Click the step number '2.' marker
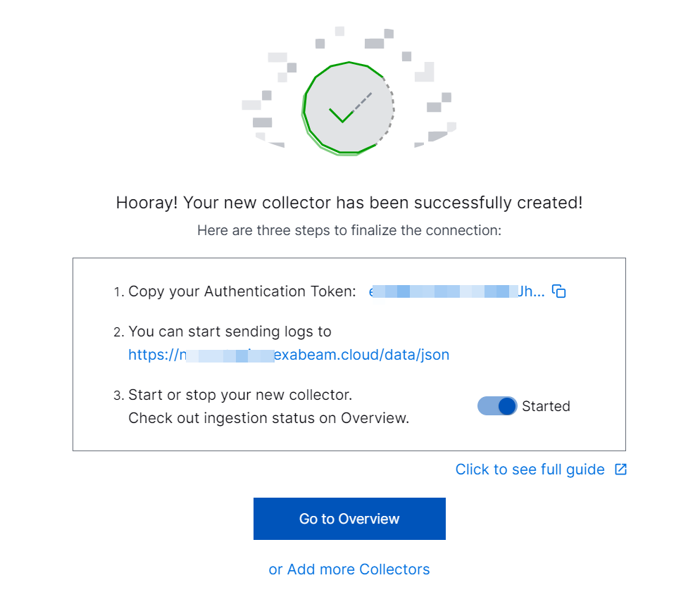This screenshot has width=700, height=611. coord(119,332)
